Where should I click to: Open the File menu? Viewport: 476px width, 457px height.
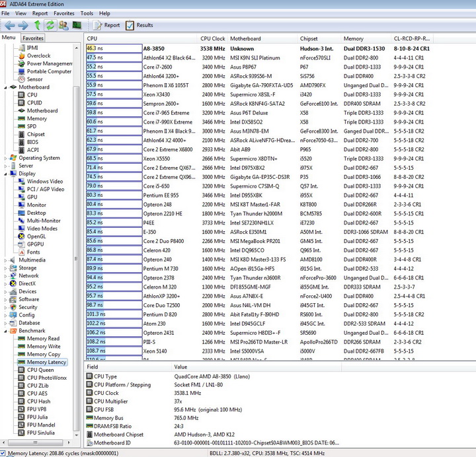5,13
